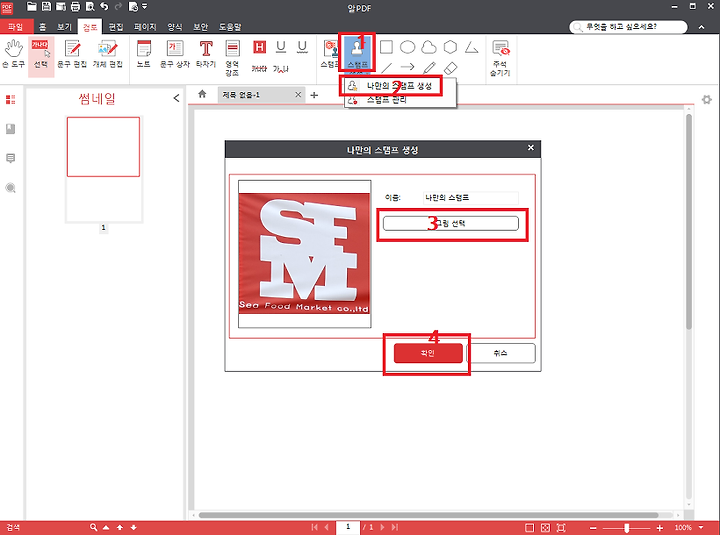
Task: Open the comments sidebar panel icon
Action: click(11, 158)
